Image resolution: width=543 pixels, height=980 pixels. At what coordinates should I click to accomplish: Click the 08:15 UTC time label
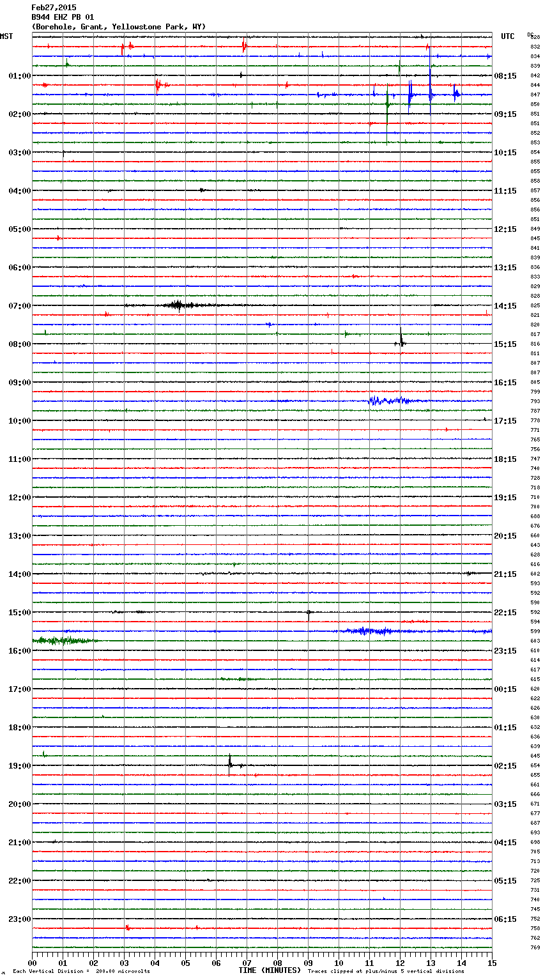tap(505, 76)
